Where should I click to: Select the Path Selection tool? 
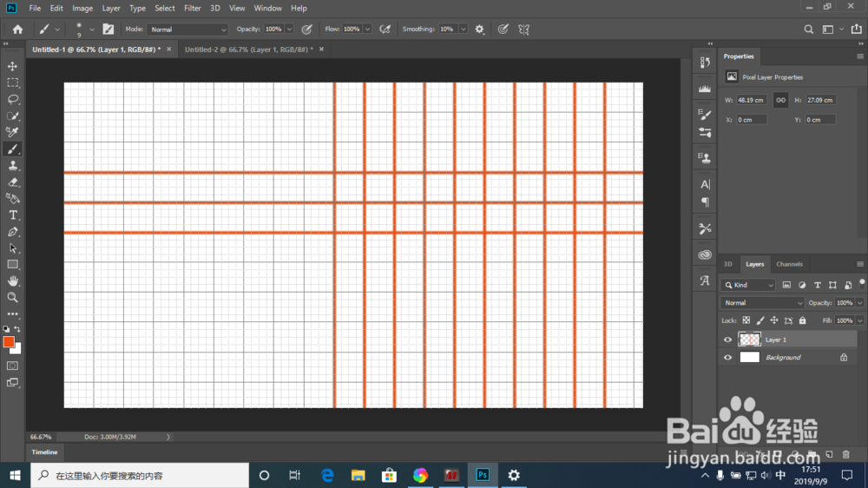12,248
